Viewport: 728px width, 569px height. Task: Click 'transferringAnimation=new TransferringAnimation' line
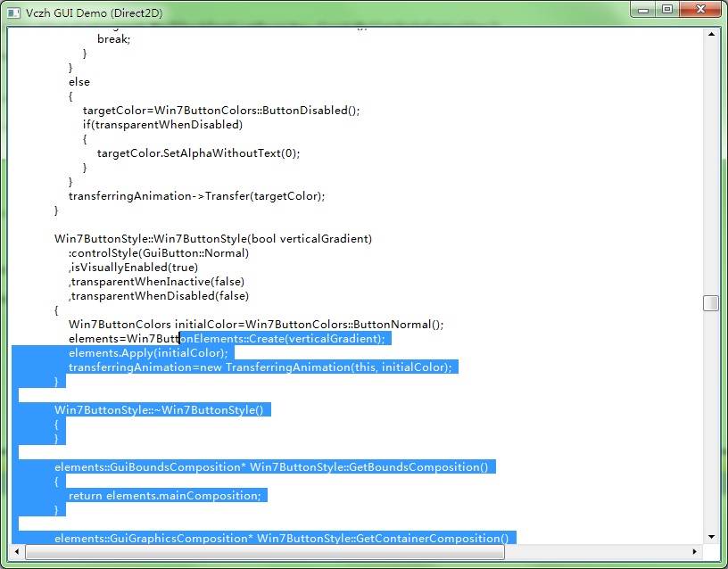click(x=261, y=367)
